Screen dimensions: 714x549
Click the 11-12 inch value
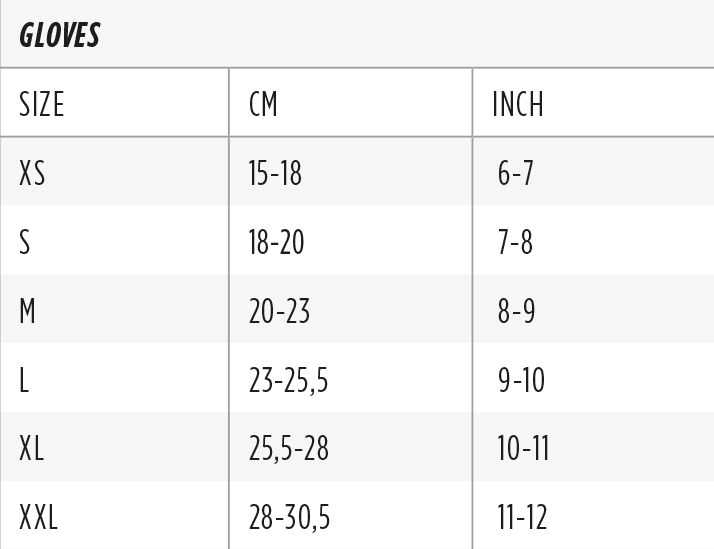[522, 517]
